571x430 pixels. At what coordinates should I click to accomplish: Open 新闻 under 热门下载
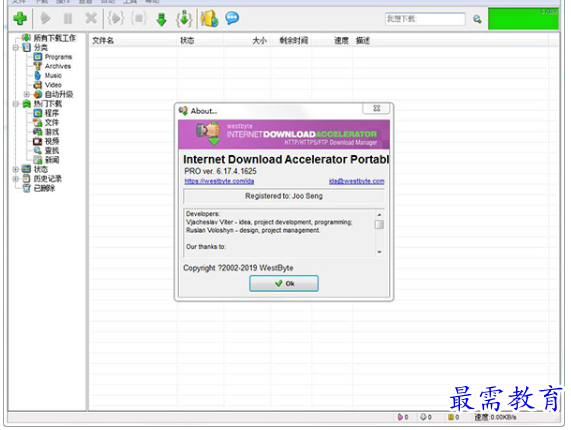pyautogui.click(x=52, y=160)
